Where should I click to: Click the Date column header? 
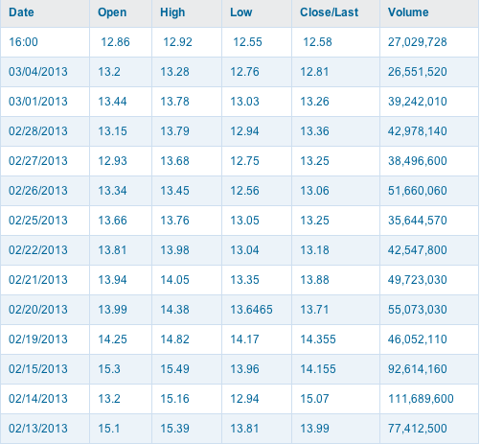(x=21, y=12)
